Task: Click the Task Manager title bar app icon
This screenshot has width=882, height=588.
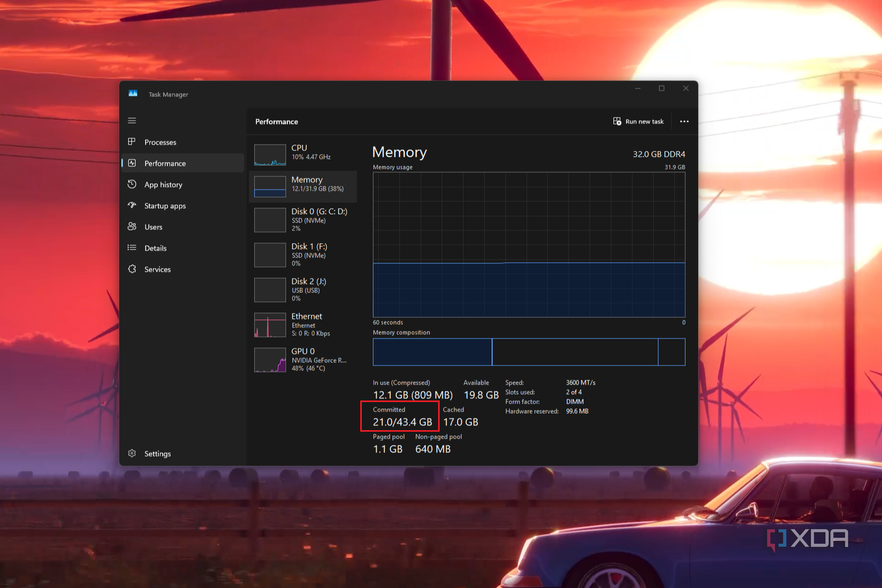Action: click(x=133, y=94)
